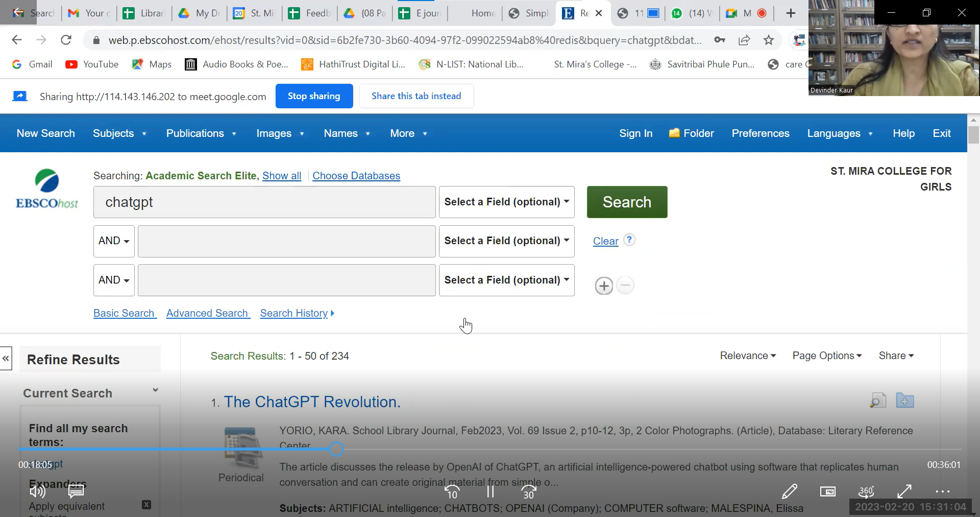The width and height of the screenshot is (980, 517).
Task: Open Preferences
Action: [x=761, y=133]
